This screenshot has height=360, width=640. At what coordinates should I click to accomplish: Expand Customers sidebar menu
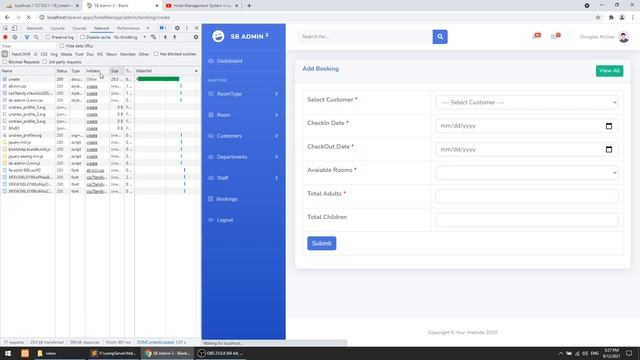coord(243,136)
